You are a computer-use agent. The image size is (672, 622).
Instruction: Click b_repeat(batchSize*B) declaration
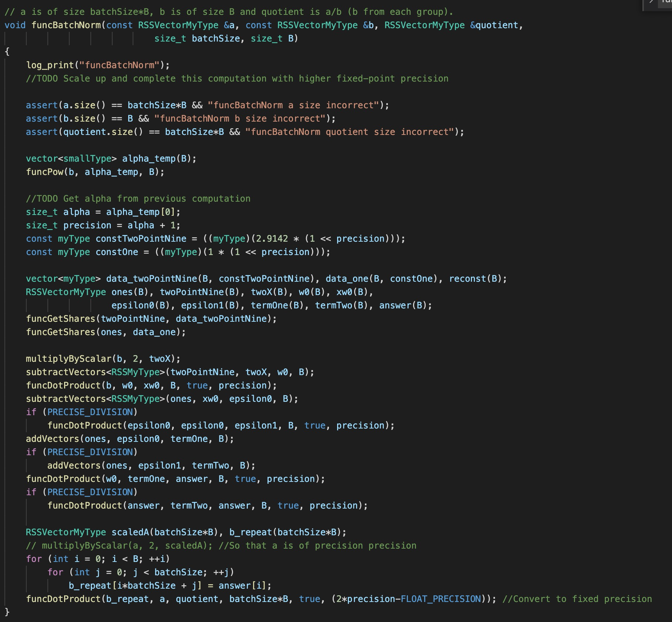tap(285, 532)
